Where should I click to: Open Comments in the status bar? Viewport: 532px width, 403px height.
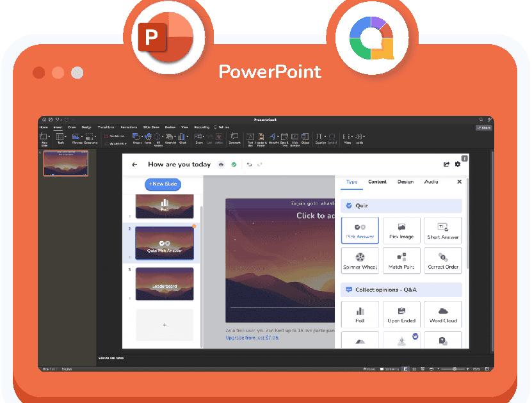389,369
